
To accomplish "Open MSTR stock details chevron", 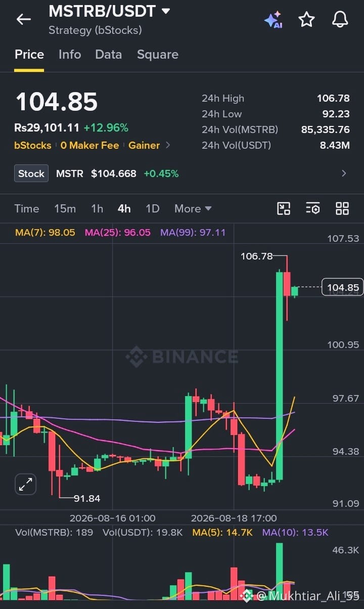I will point(344,173).
